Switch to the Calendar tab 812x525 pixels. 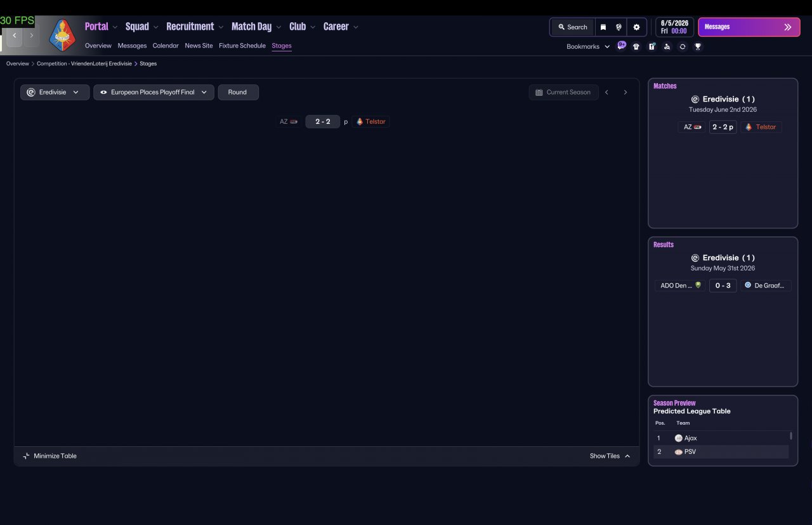pyautogui.click(x=166, y=46)
